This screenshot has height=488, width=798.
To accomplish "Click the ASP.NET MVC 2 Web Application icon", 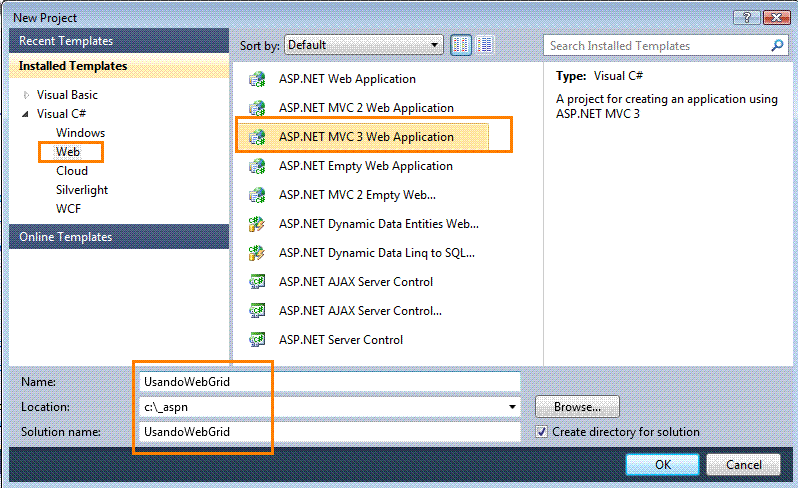I will [257, 108].
